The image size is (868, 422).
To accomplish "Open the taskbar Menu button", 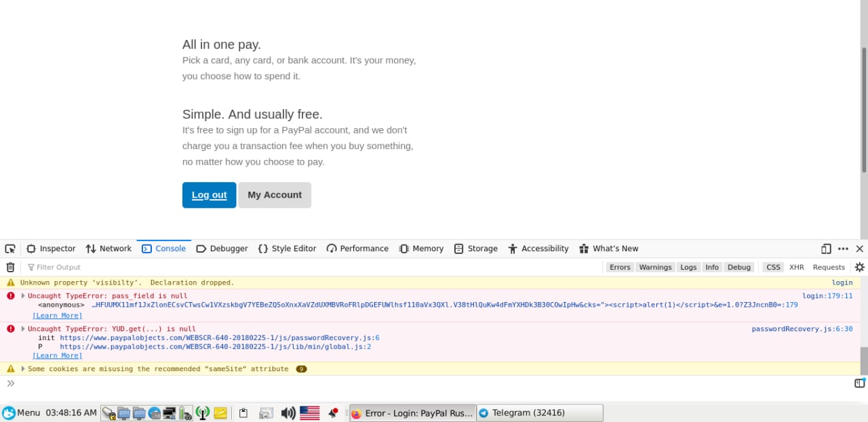I will (21, 413).
